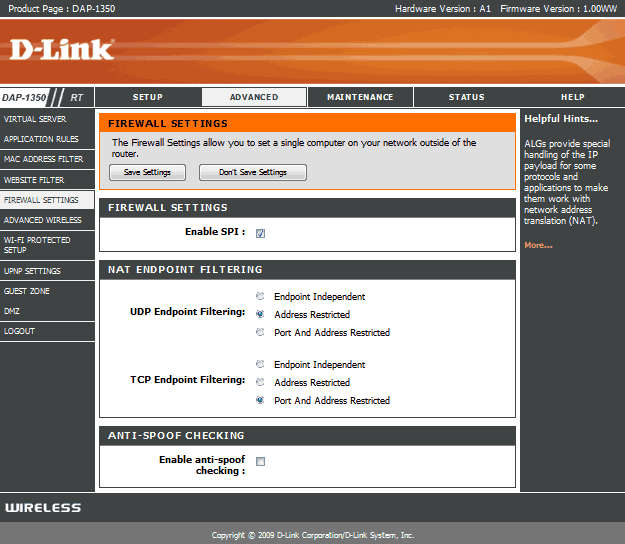The height and width of the screenshot is (544, 625).
Task: Click Logout in the sidebar
Action: pos(19,331)
